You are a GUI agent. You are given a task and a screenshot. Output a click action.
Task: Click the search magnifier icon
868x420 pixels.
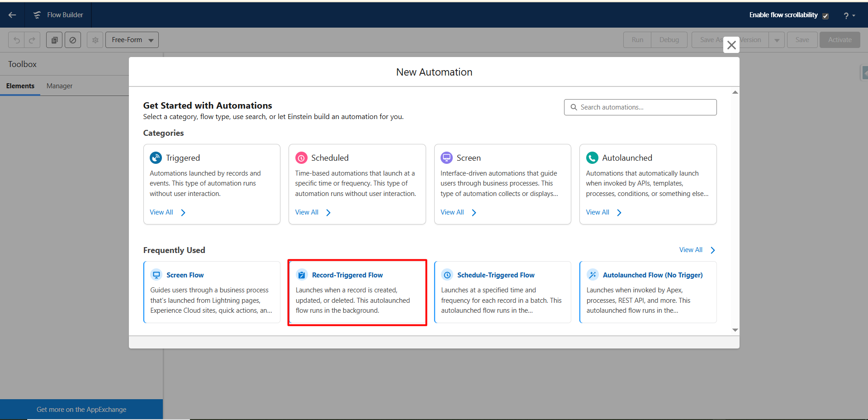[x=574, y=107]
